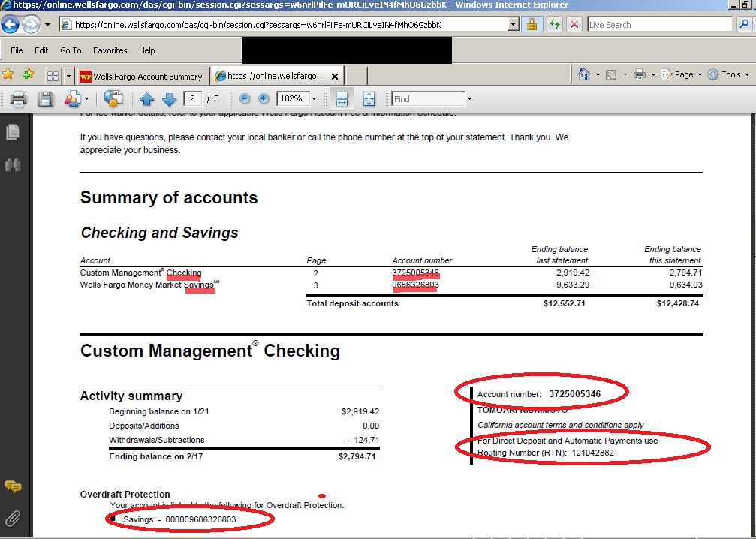Zoom in with the plus button

[264, 99]
